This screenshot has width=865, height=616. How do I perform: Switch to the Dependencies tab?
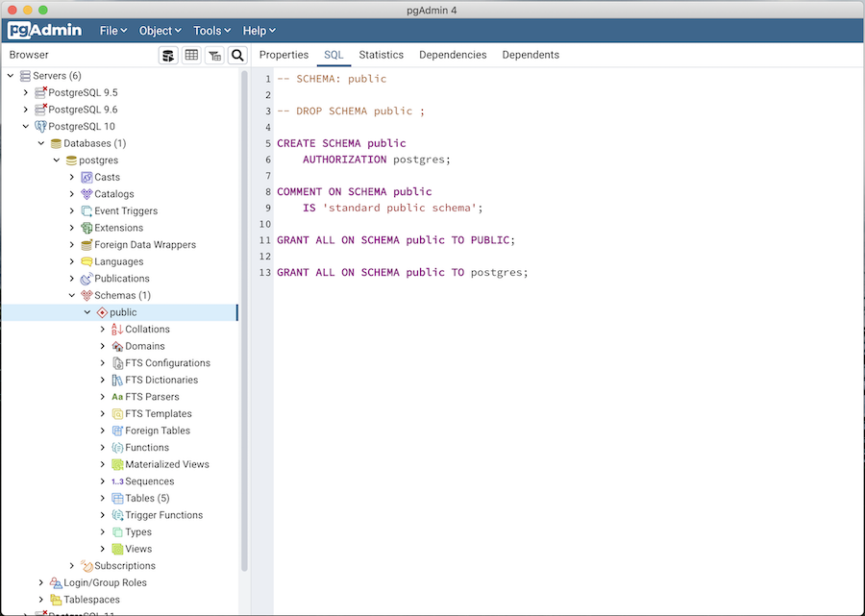[452, 55]
